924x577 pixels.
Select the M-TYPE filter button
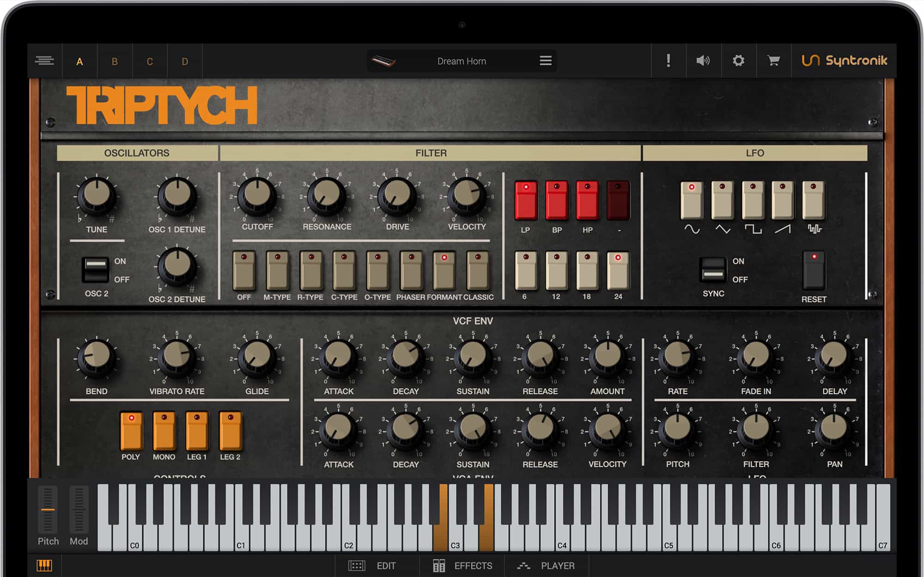click(x=277, y=270)
